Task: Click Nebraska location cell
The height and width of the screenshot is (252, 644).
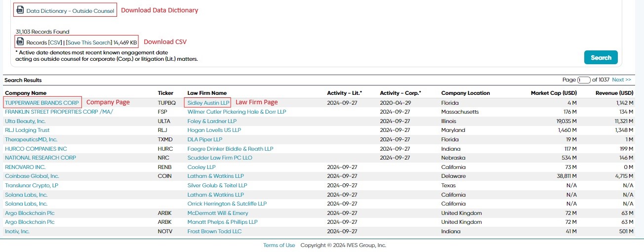Action: point(453,158)
